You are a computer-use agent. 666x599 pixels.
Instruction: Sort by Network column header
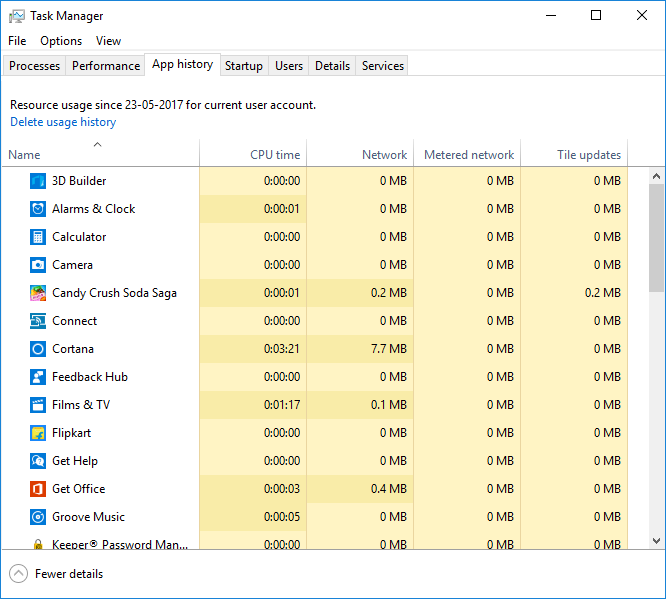[x=384, y=155]
